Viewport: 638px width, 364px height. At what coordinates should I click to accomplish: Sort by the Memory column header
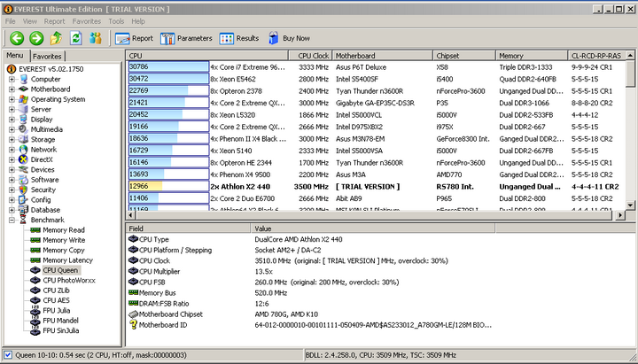(532, 56)
